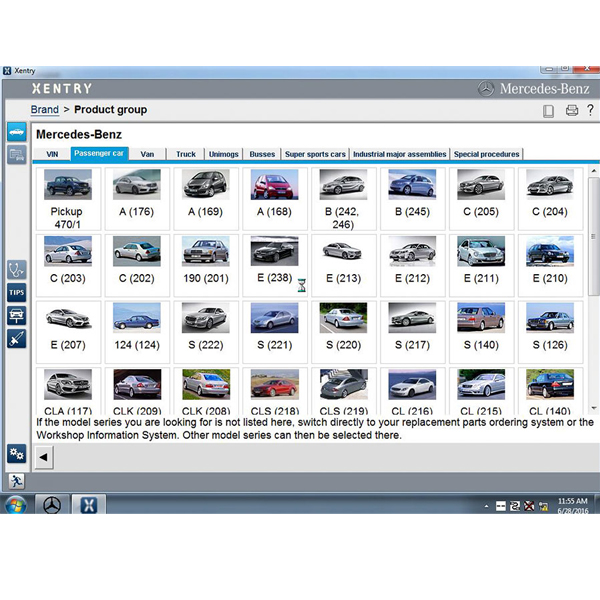Switch to Xentry X taskbar icon

pyautogui.click(x=89, y=505)
